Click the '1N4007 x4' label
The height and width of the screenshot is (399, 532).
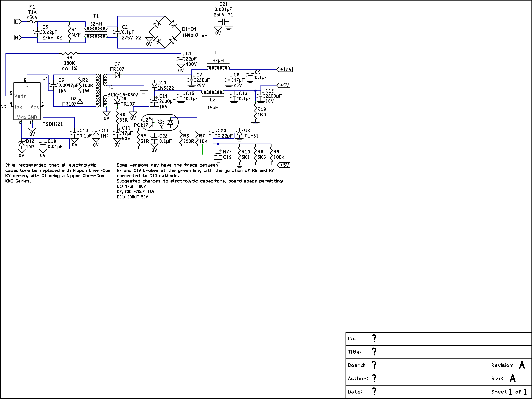pyautogui.click(x=194, y=36)
